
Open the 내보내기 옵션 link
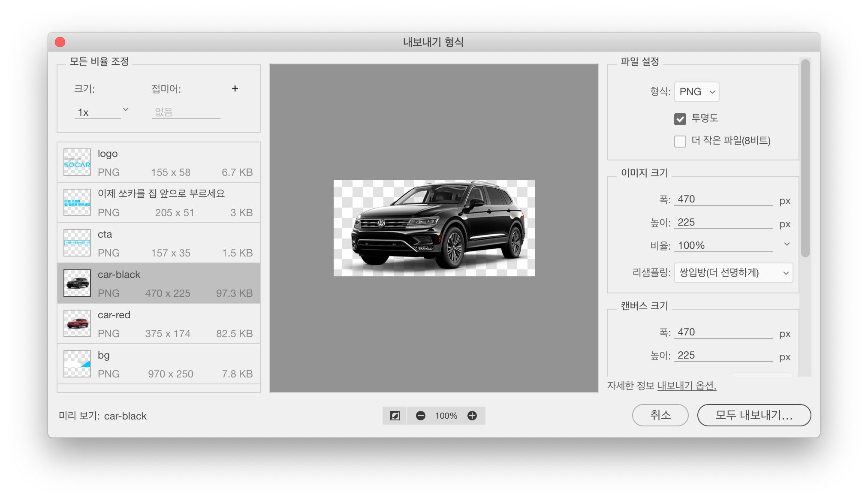coord(687,386)
